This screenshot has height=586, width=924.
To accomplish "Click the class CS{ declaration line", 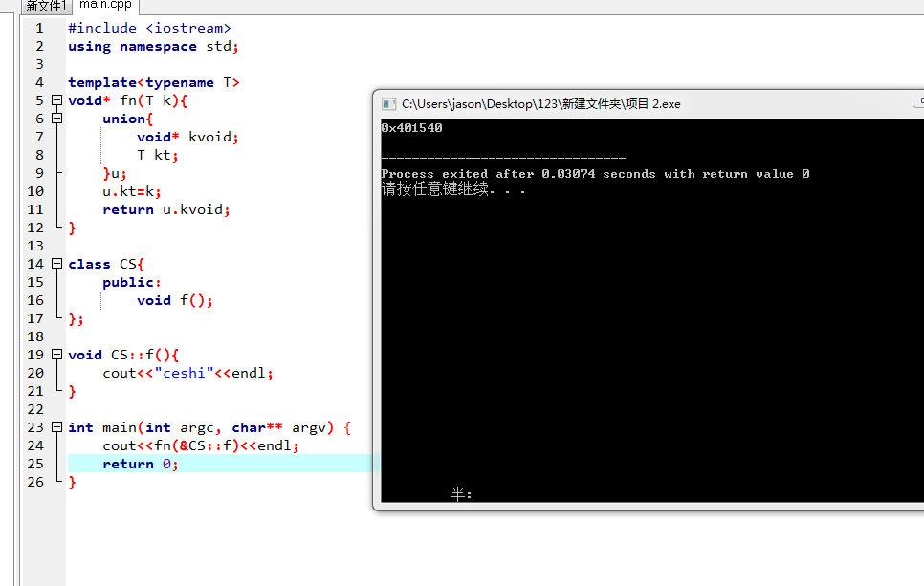I will [x=106, y=265].
